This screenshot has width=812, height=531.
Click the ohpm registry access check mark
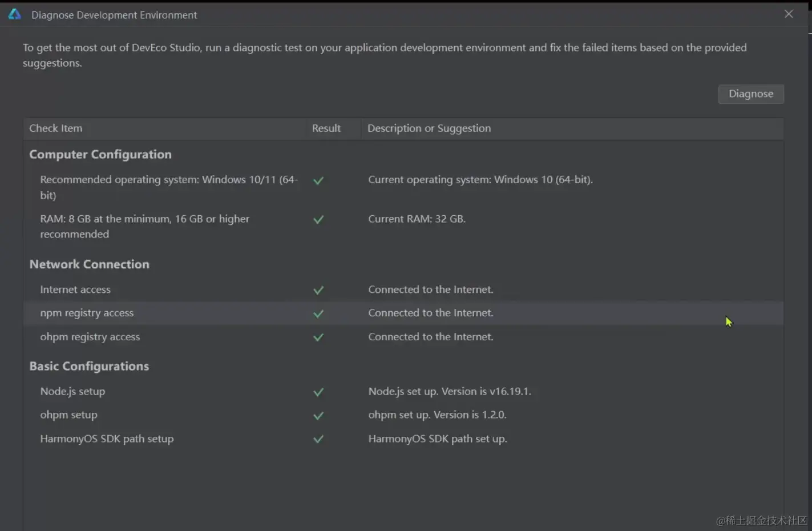(318, 337)
